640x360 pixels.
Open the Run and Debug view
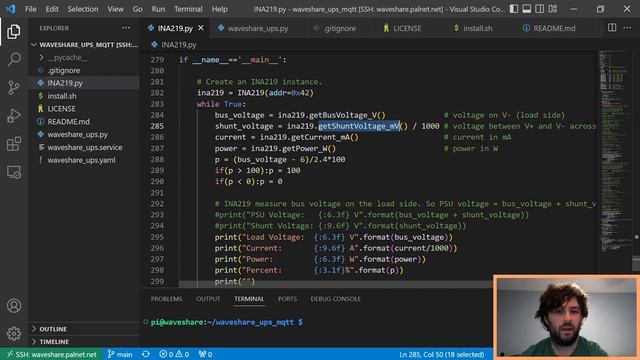tap(13, 116)
